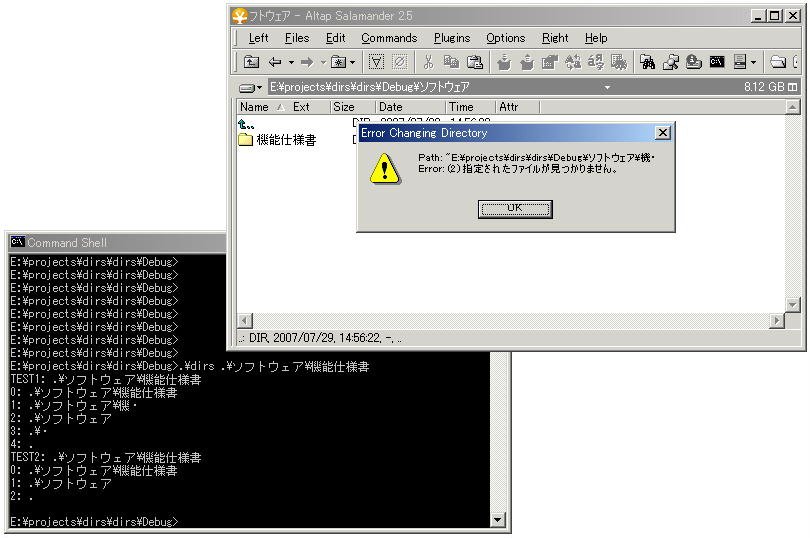810x538 pixels.
Task: Sort by the Date column header
Action: pos(410,107)
